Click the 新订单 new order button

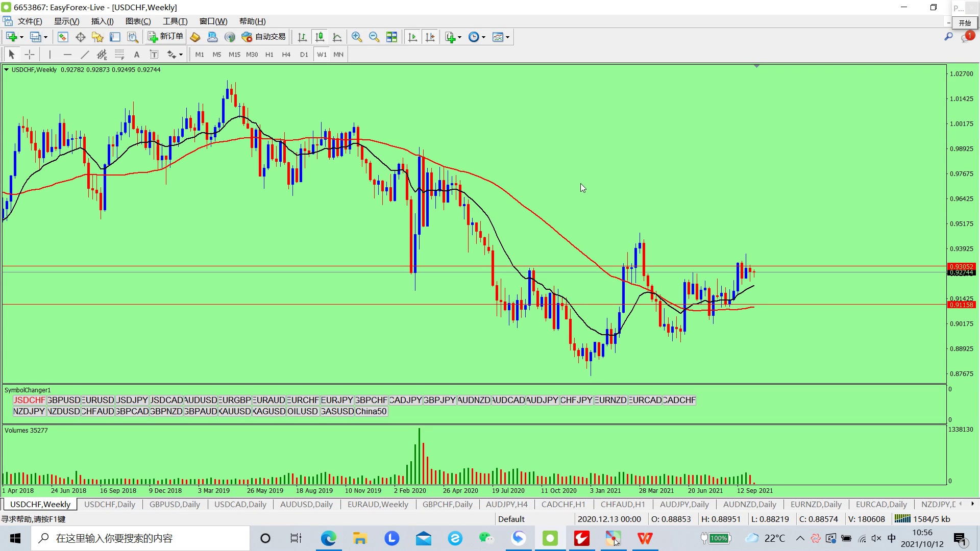[x=165, y=37]
